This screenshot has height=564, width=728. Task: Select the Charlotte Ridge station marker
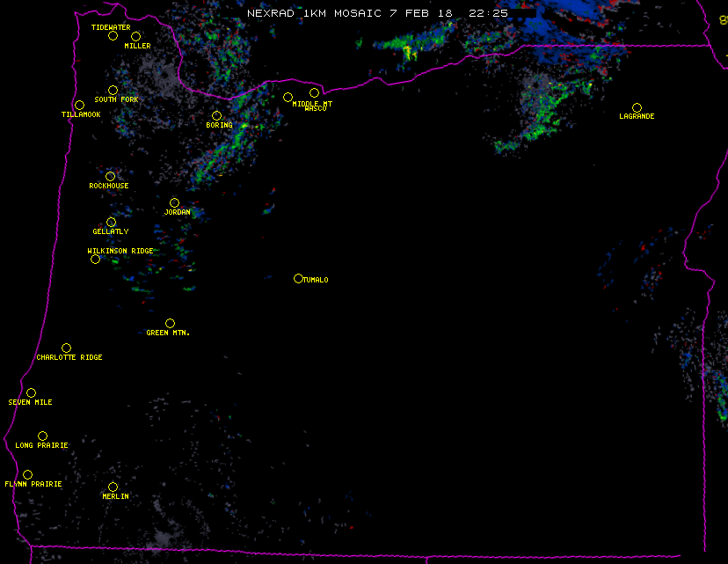(66, 348)
